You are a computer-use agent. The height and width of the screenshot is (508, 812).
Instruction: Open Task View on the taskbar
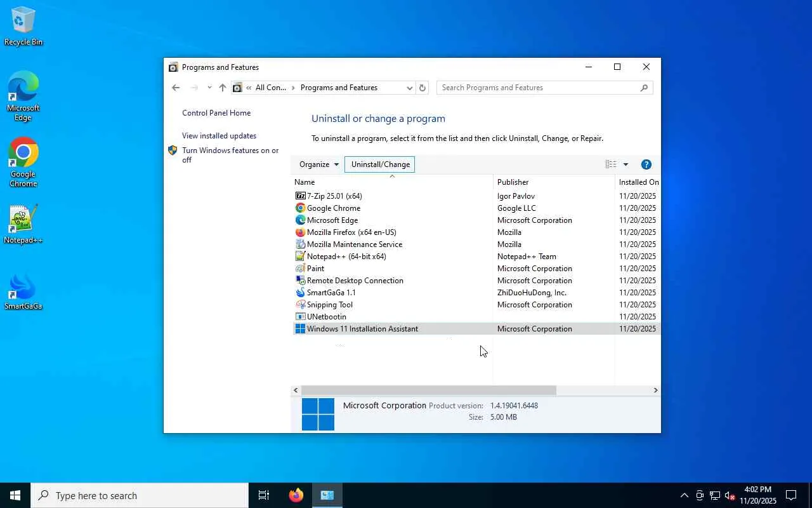pyautogui.click(x=264, y=495)
